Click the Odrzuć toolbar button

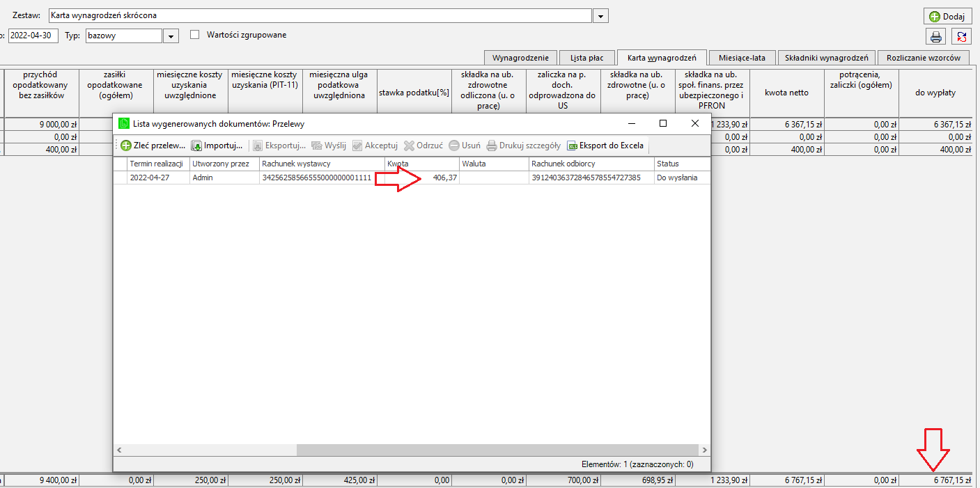point(423,146)
